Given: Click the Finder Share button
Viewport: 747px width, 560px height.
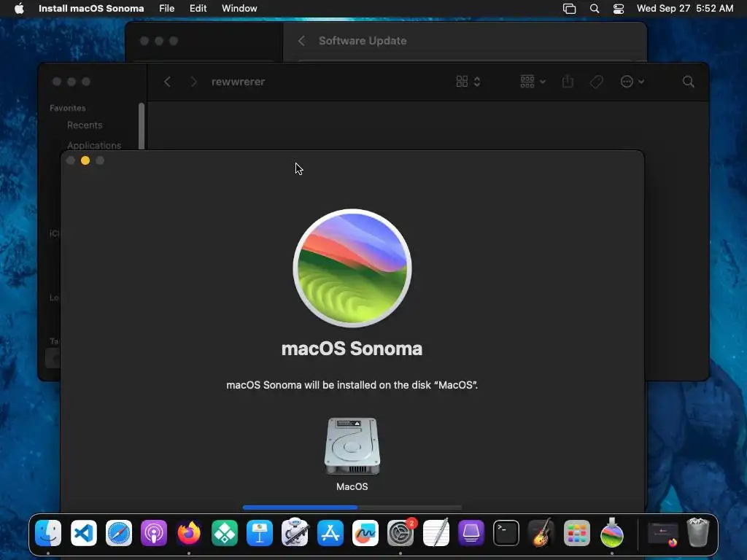Looking at the screenshot, I should click(x=568, y=82).
